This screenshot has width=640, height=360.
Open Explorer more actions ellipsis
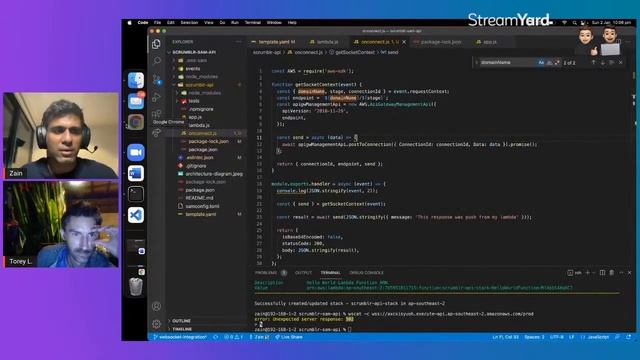point(239,42)
